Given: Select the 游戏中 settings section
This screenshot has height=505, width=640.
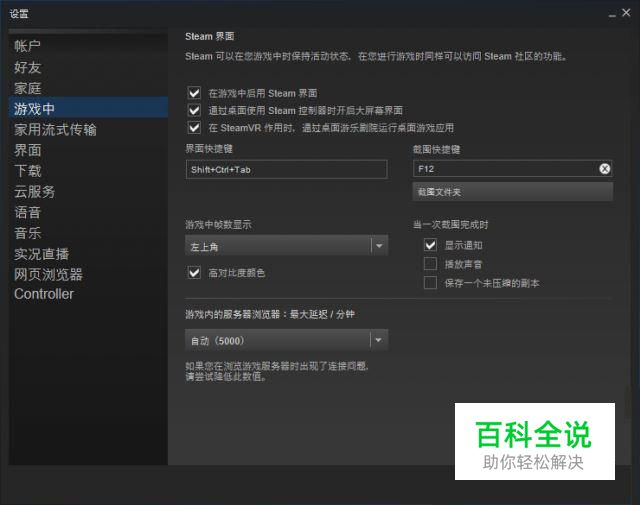Looking at the screenshot, I should pos(88,108).
